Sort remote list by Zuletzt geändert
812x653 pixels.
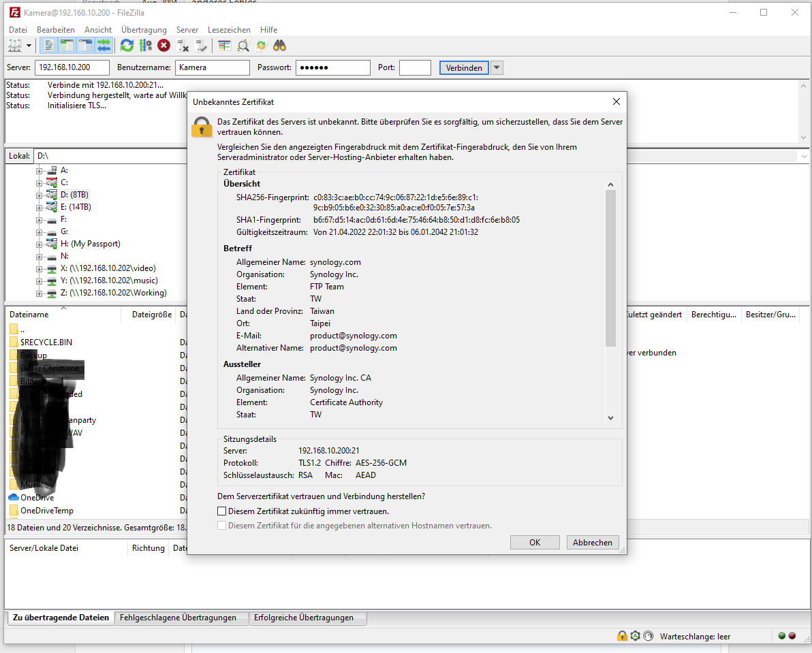tap(655, 315)
